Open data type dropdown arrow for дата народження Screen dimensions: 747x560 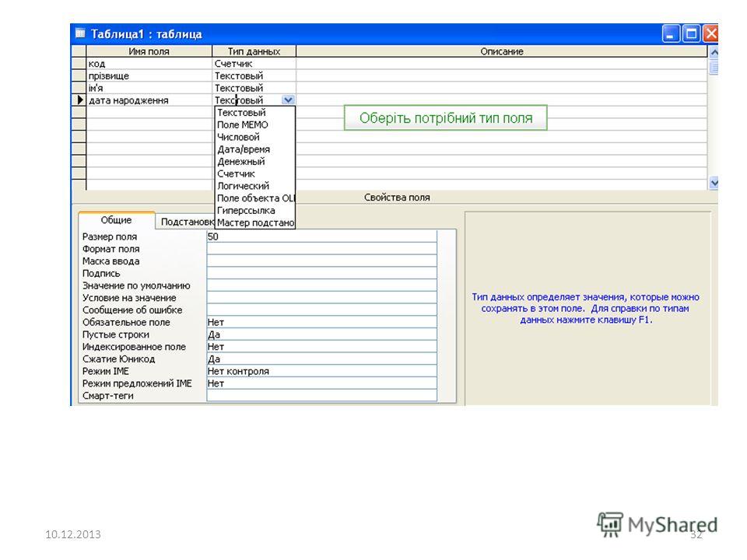pos(288,100)
